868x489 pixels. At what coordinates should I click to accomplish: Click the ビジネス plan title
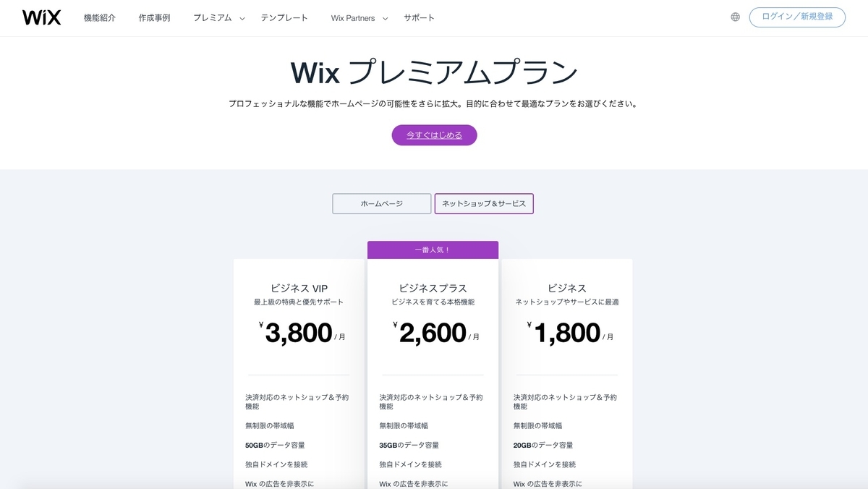568,288
